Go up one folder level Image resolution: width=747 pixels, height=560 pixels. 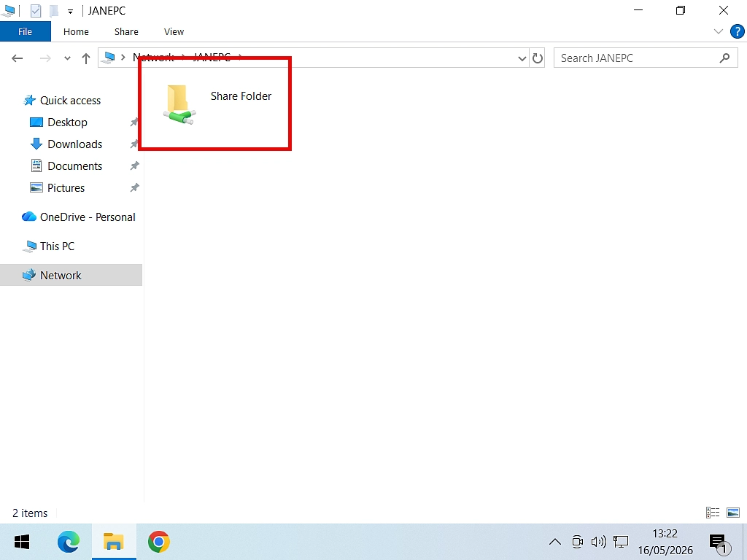pyautogui.click(x=86, y=58)
